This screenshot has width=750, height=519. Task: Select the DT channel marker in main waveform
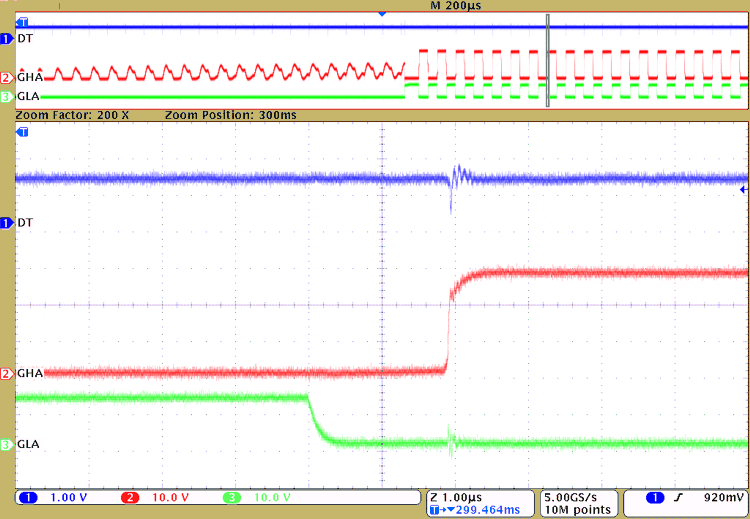pos(8,221)
